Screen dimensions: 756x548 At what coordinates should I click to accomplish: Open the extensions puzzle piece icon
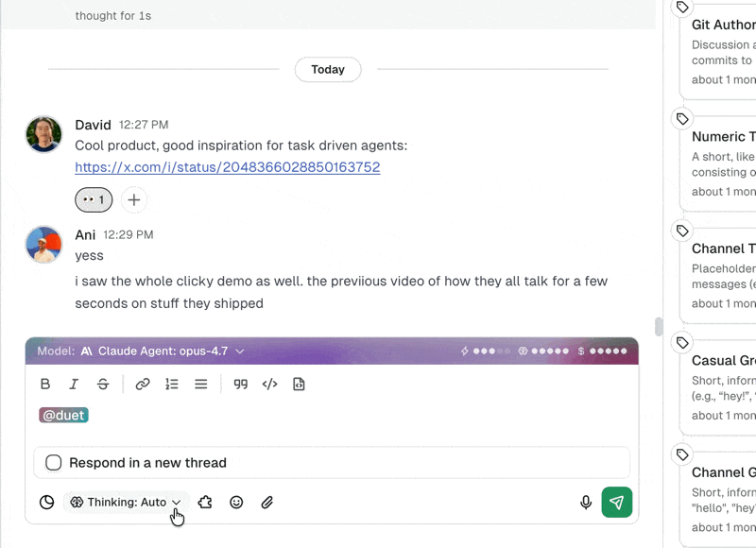[205, 503]
